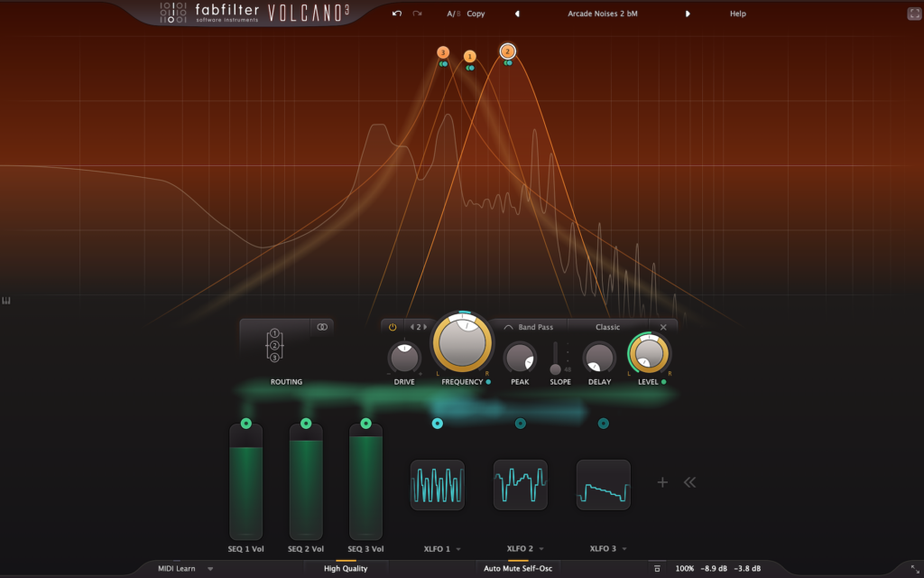
Task: Click the undo arrow in the top bar
Action: pyautogui.click(x=397, y=14)
